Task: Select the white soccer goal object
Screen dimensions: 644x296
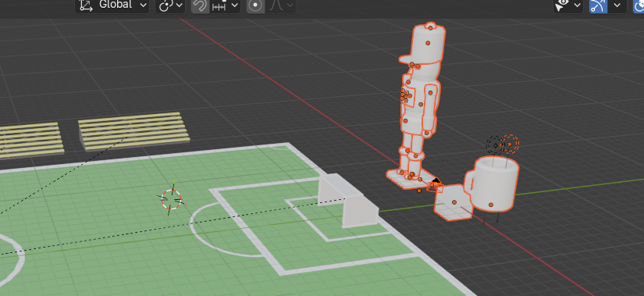Action: click(x=348, y=201)
